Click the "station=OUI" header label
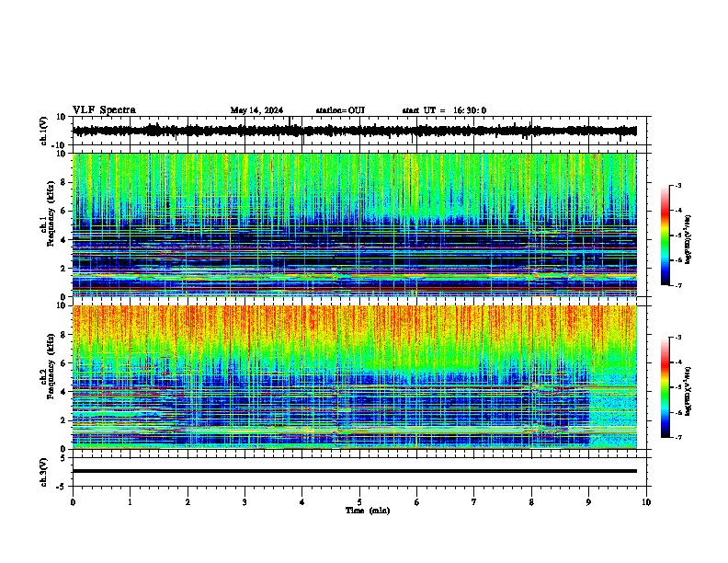Screen dimensions: 728x563 pos(340,110)
